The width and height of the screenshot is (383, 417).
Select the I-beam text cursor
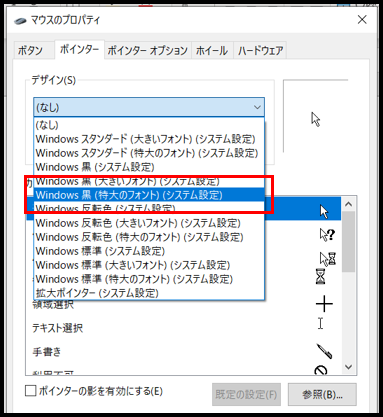[x=320, y=323]
